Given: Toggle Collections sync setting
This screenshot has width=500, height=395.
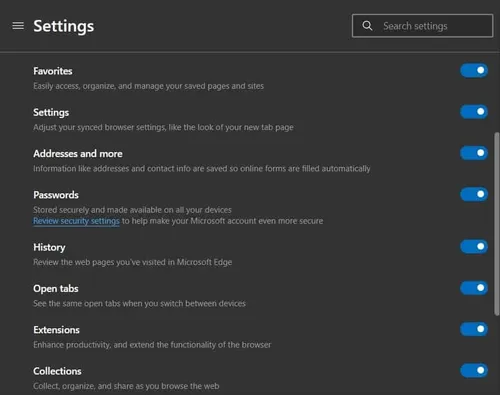Looking at the screenshot, I should 474,370.
